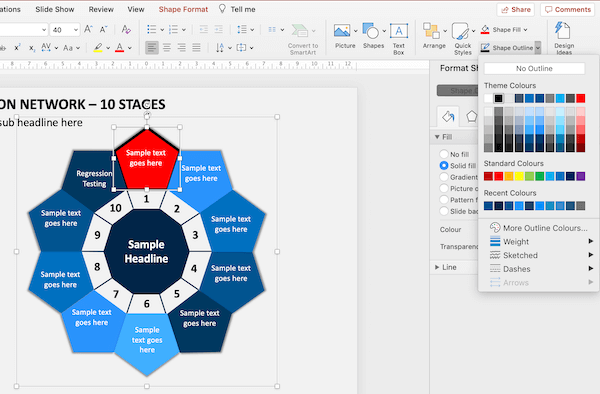Pick yellow standard colour swatch
The image size is (600, 394).
pos(519,176)
